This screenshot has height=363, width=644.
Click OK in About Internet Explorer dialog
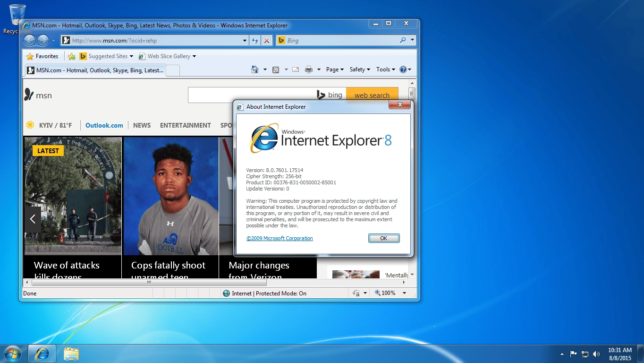tap(384, 238)
